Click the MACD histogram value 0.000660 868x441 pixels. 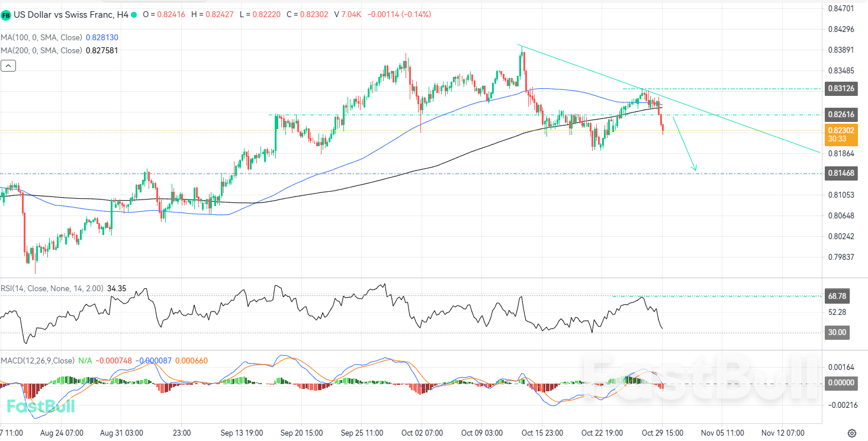click(192, 360)
